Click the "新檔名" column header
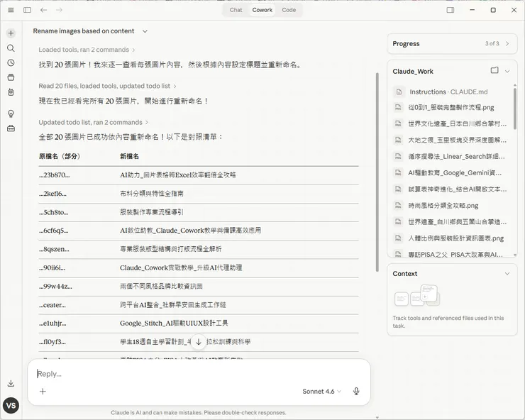Viewport: 525px width, 420px height. [x=129, y=156]
